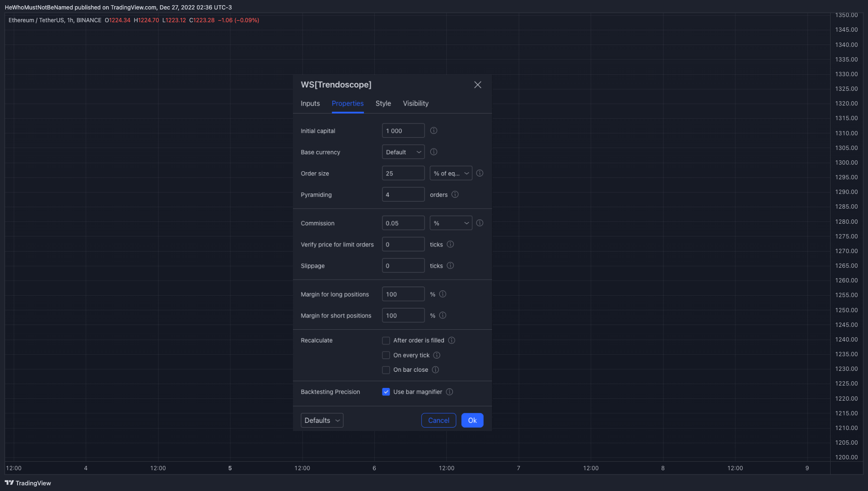
Task: Click the 1250.00 price axis label
Action: [846, 310]
